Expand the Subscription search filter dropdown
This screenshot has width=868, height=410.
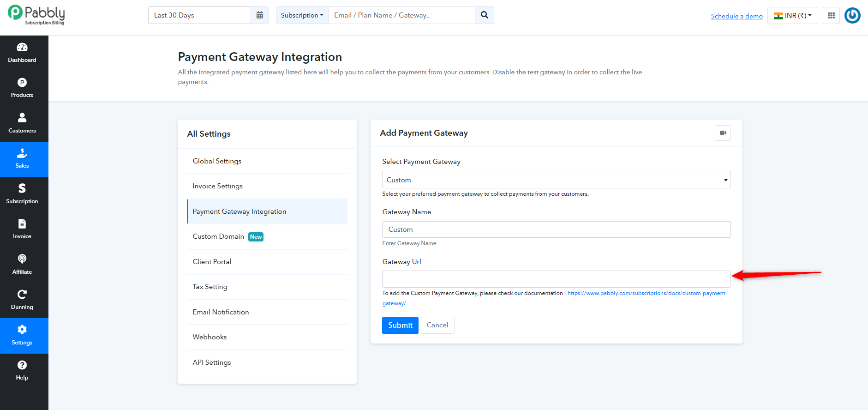[302, 15]
